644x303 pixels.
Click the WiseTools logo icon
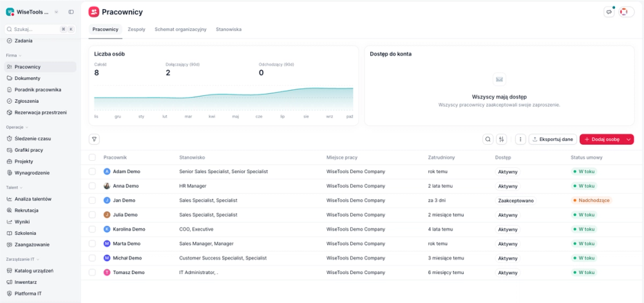(10, 12)
